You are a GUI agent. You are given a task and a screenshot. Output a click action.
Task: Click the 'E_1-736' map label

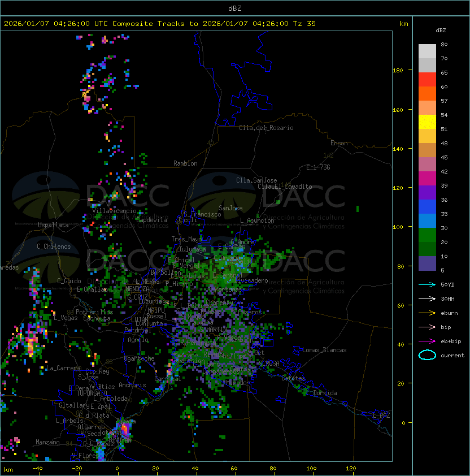(x=318, y=167)
